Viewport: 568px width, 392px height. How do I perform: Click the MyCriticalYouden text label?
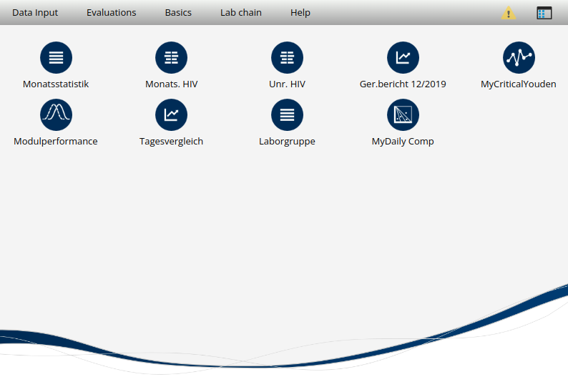[519, 84]
